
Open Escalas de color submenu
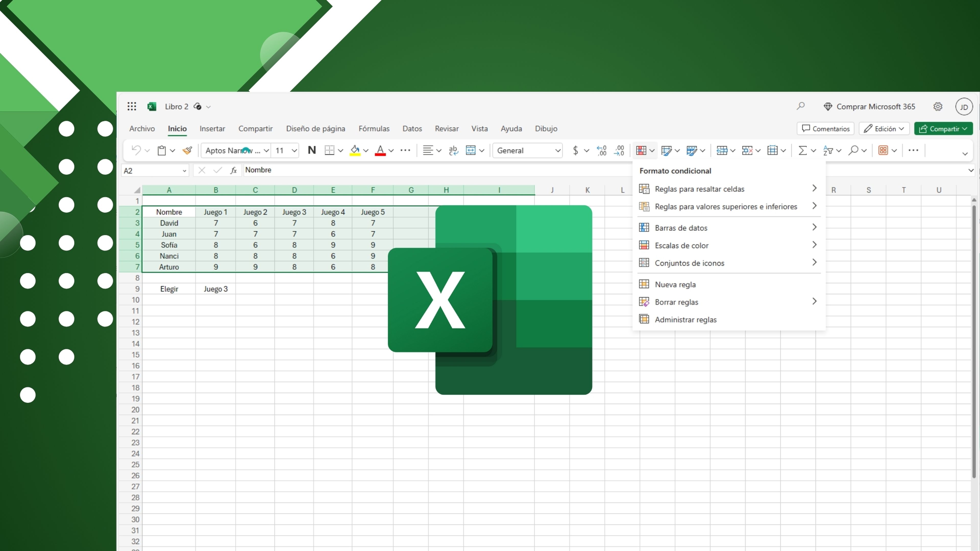(x=729, y=245)
